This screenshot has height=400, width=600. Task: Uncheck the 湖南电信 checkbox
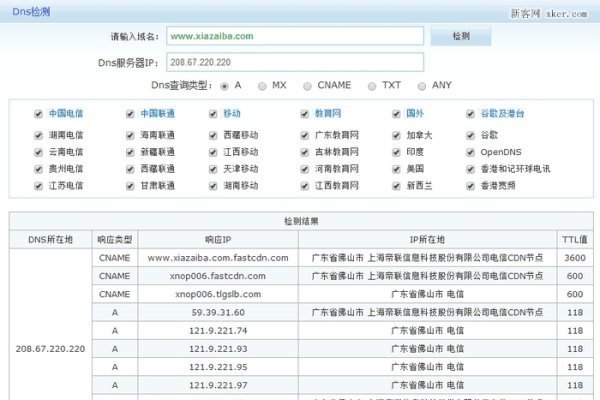tap(38, 134)
